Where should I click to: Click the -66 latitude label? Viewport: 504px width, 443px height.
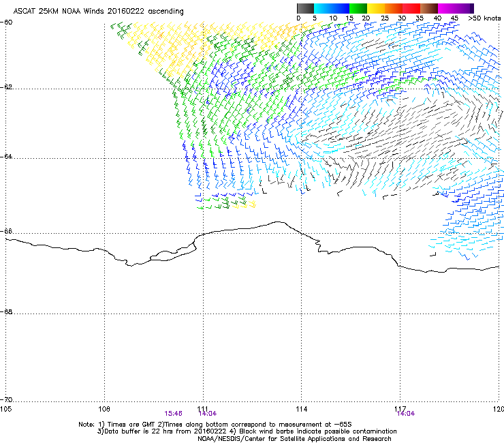(x=7, y=231)
